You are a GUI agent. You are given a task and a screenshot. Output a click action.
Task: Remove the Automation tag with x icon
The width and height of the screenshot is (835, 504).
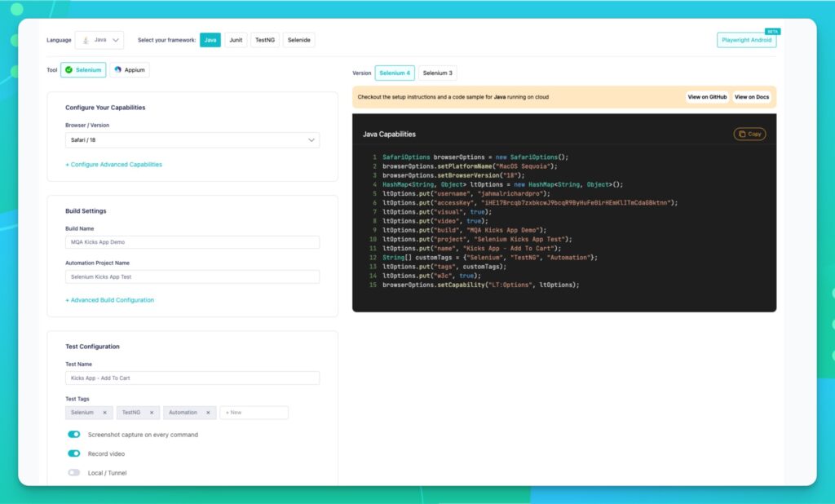point(208,413)
